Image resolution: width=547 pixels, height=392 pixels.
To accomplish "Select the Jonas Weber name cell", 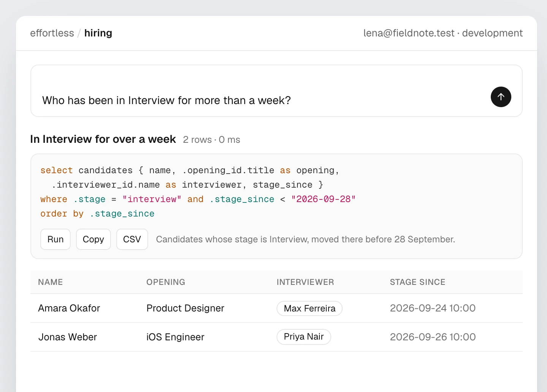I will coord(68,337).
